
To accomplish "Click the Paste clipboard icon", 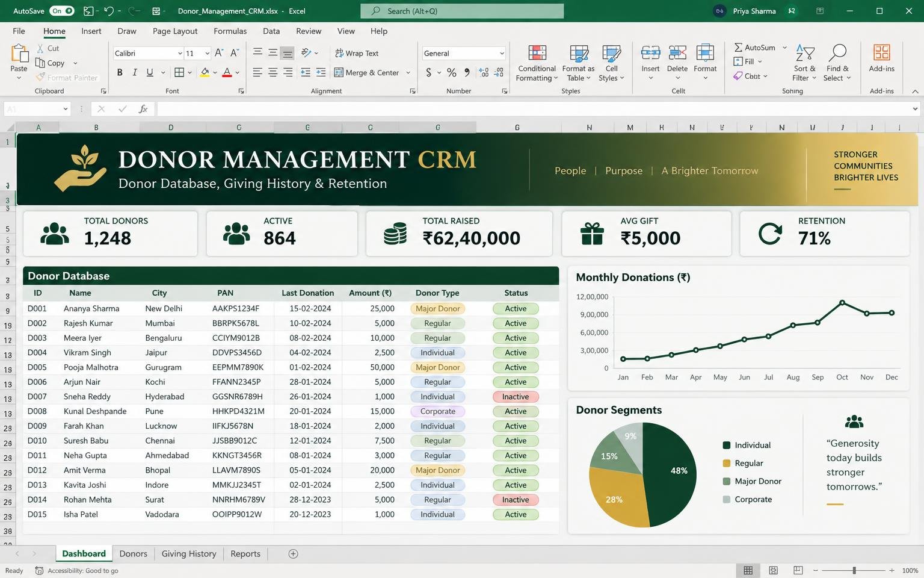I will (x=19, y=53).
